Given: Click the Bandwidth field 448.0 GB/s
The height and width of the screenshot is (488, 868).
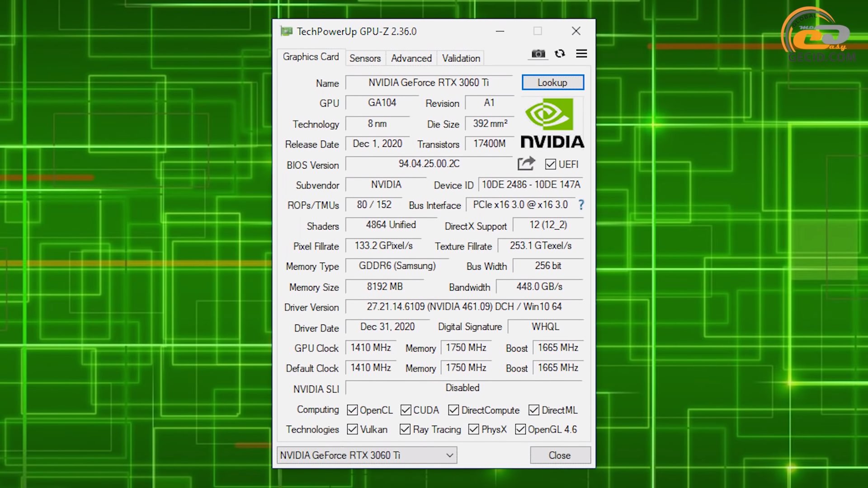Looking at the screenshot, I should click(x=540, y=286).
